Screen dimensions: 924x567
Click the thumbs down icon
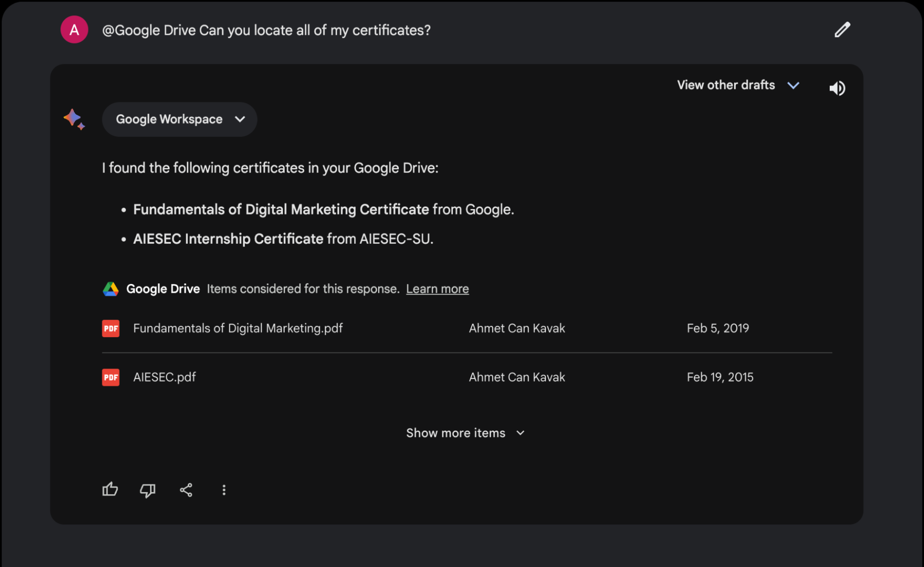(x=147, y=490)
